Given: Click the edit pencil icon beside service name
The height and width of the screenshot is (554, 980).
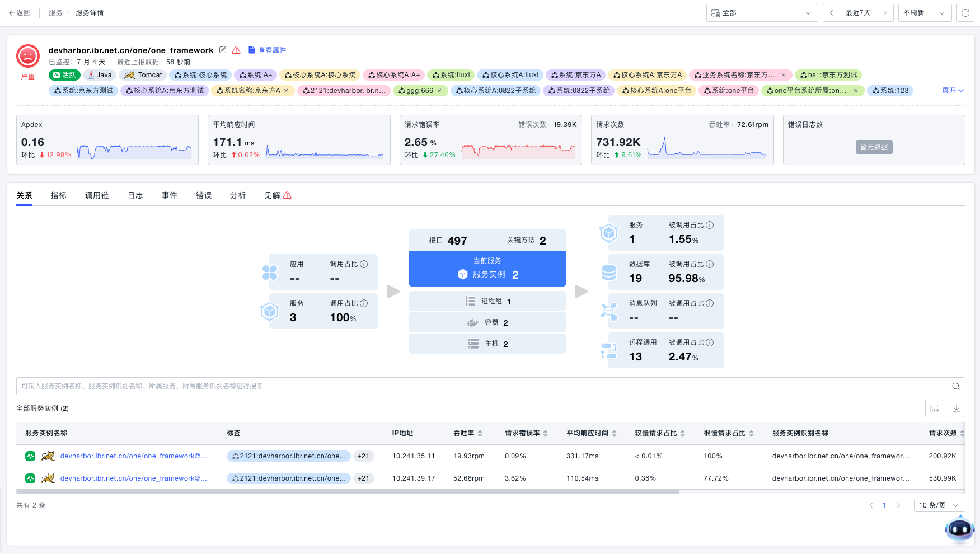Looking at the screenshot, I should tap(223, 50).
